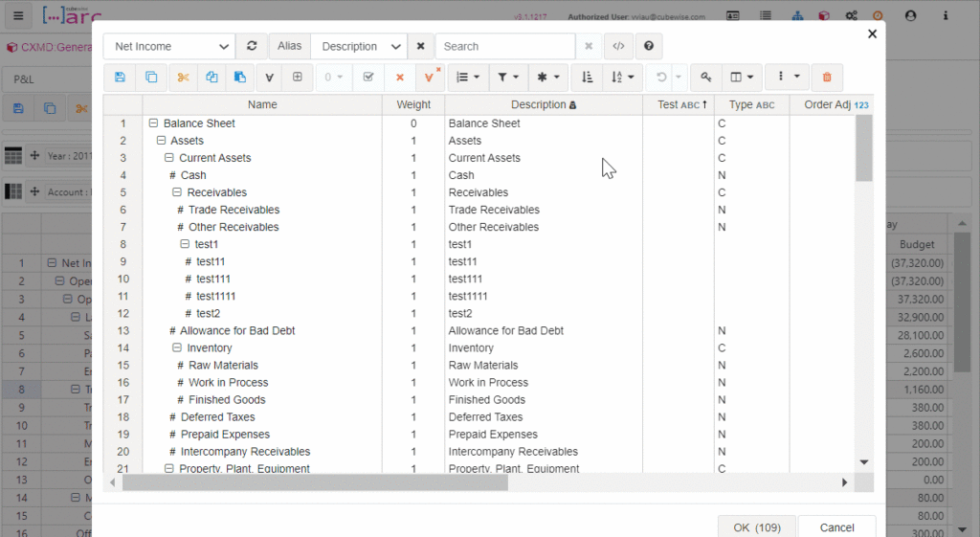The width and height of the screenshot is (980, 537).
Task: Open the code expression editor icon
Action: (x=619, y=46)
